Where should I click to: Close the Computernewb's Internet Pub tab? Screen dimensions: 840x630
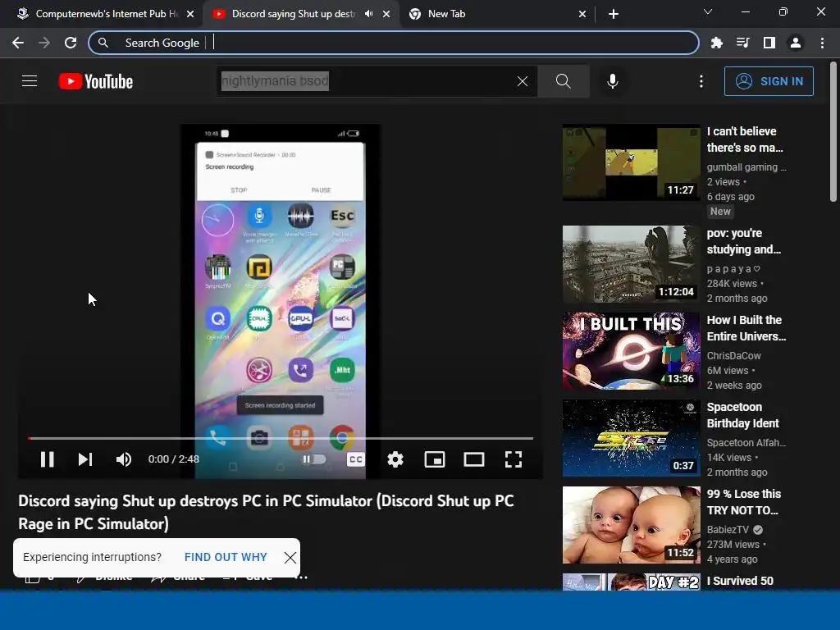[190, 15]
